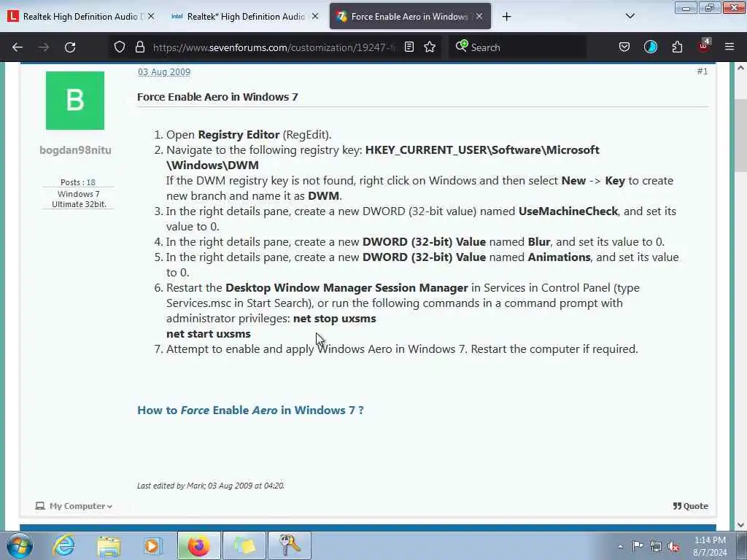This screenshot has width=747, height=560.
Task: Close the Intel Realtek* tab
Action: [x=315, y=16]
